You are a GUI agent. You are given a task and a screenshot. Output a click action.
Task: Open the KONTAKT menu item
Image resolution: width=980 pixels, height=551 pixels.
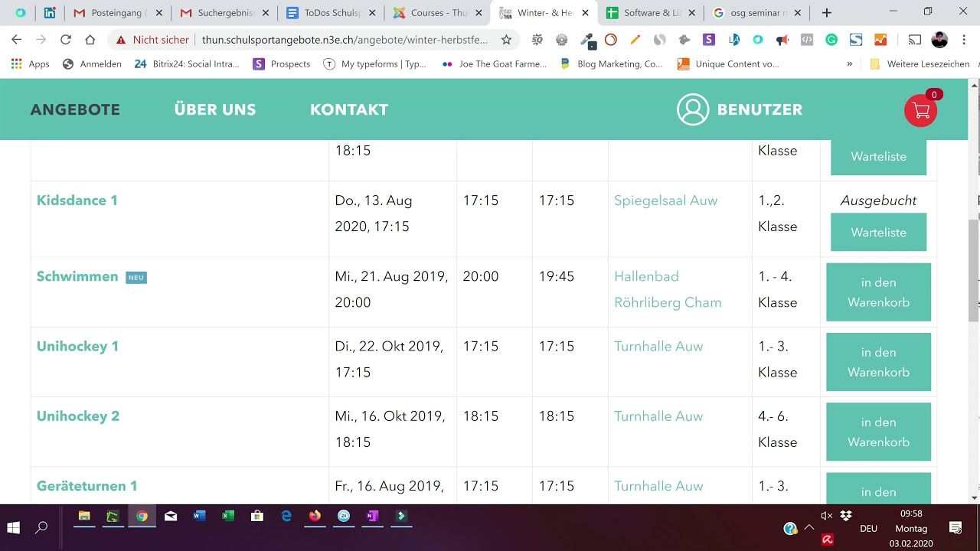(349, 109)
